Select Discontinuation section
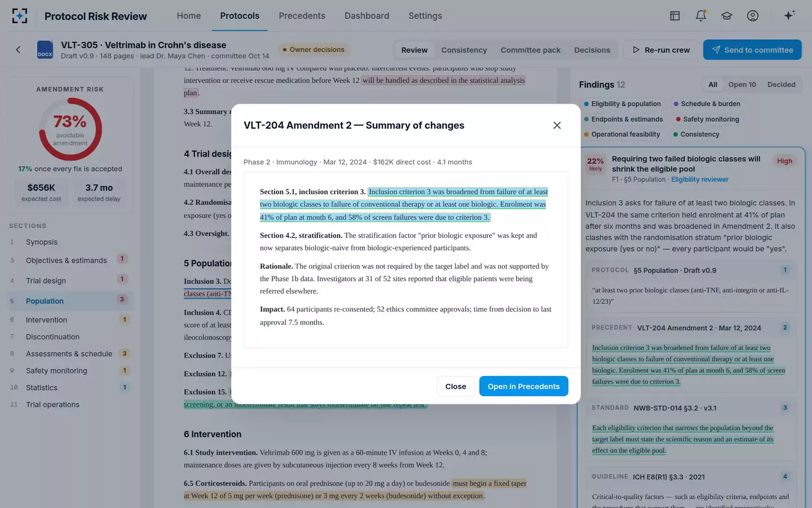The height and width of the screenshot is (508, 812). click(x=70, y=336)
